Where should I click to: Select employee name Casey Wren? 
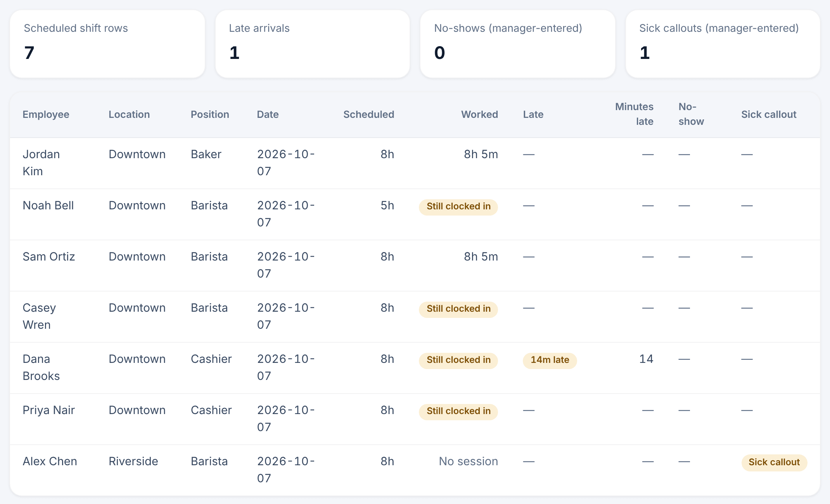pos(39,316)
